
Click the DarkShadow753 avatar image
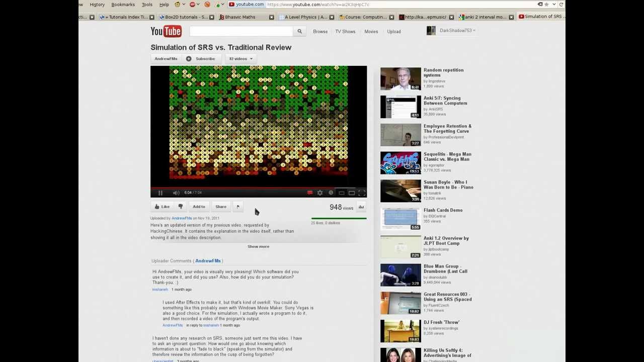click(x=431, y=31)
